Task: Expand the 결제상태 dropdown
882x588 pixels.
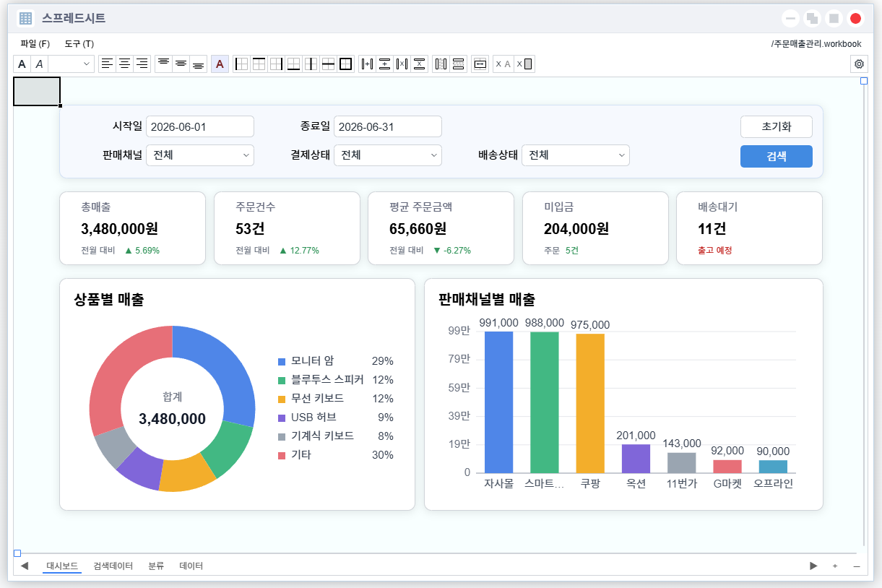Action: pyautogui.click(x=388, y=155)
